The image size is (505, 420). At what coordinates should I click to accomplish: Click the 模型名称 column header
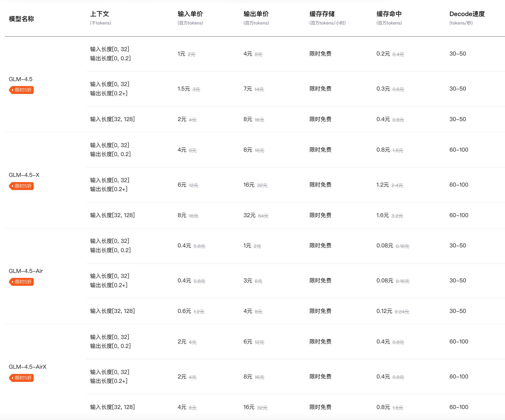click(21, 19)
